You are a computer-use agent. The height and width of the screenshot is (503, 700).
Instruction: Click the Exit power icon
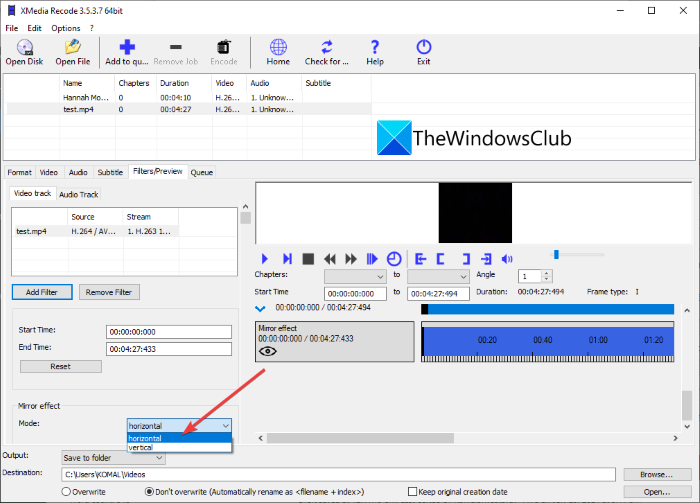coord(424,47)
